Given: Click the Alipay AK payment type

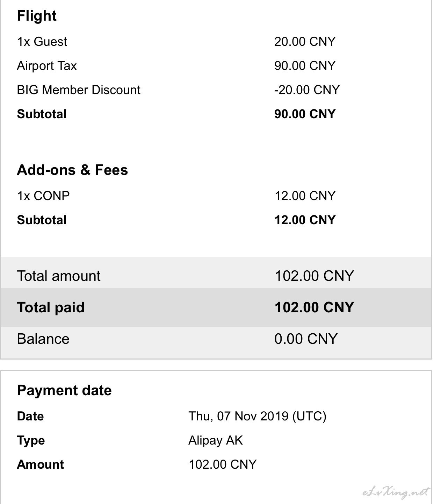Looking at the screenshot, I should click(x=216, y=440).
